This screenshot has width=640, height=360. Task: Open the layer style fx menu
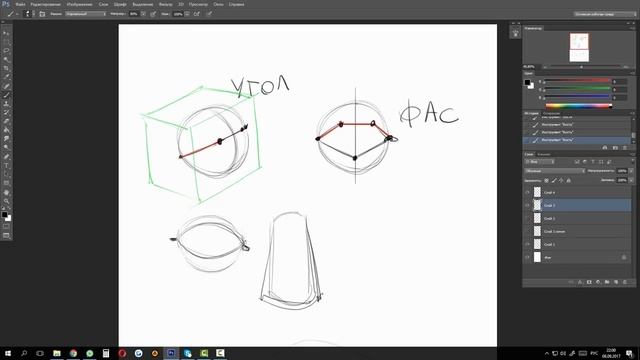coord(580,282)
